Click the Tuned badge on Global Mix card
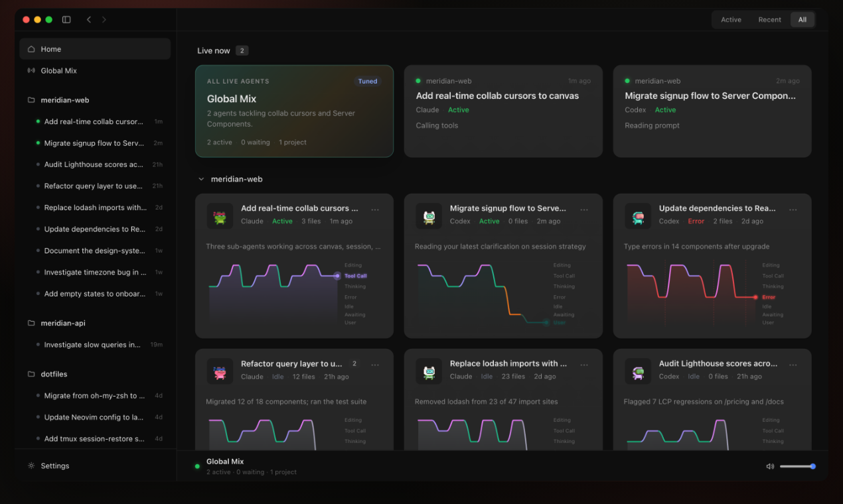 point(368,82)
